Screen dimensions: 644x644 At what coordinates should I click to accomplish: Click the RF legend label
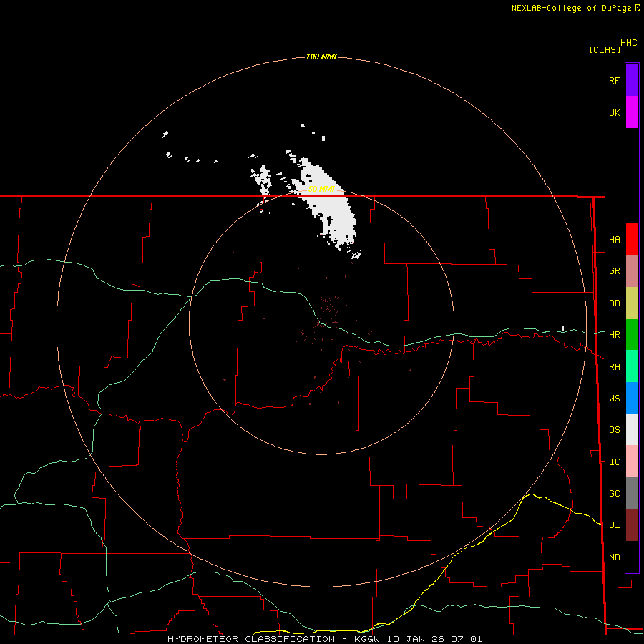tap(614, 80)
